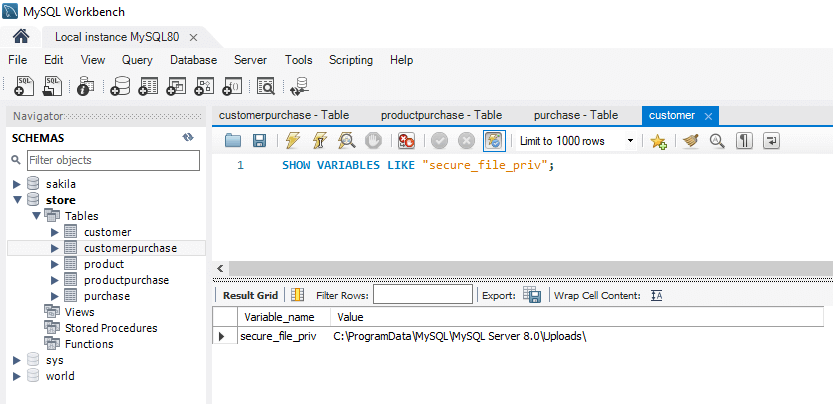Search table data toolbar icon
Viewport: 833px width, 404px height.
[x=266, y=86]
